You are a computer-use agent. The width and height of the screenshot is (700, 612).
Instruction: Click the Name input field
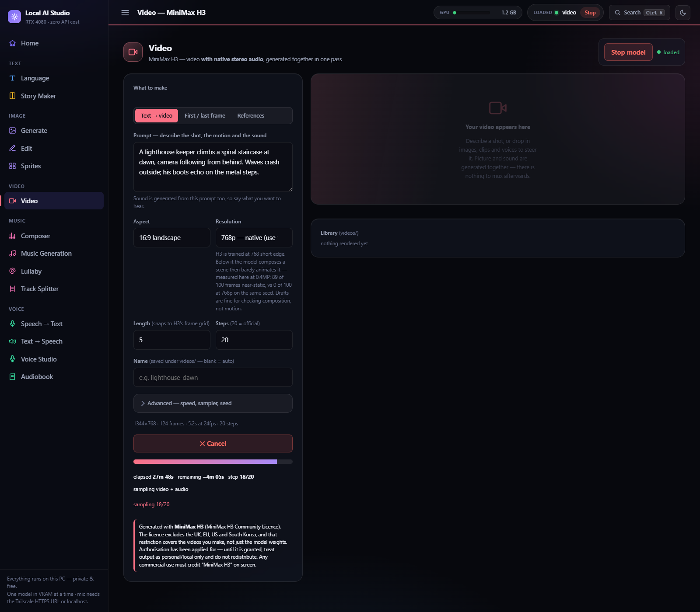tap(213, 378)
